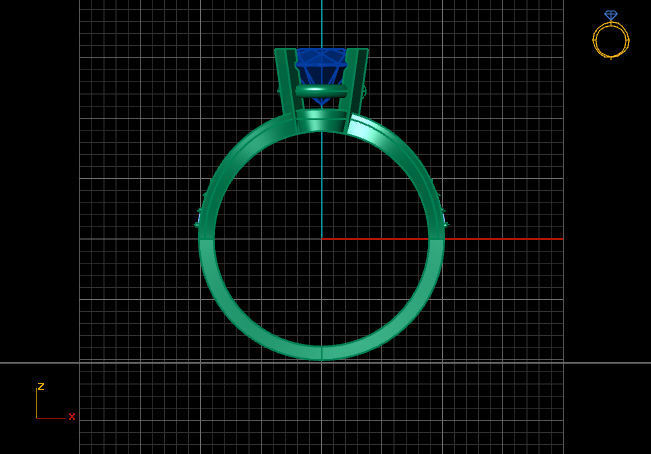Image resolution: width=651 pixels, height=454 pixels.
Task: Select the blue gemstone on the ring
Action: pyautogui.click(x=321, y=76)
